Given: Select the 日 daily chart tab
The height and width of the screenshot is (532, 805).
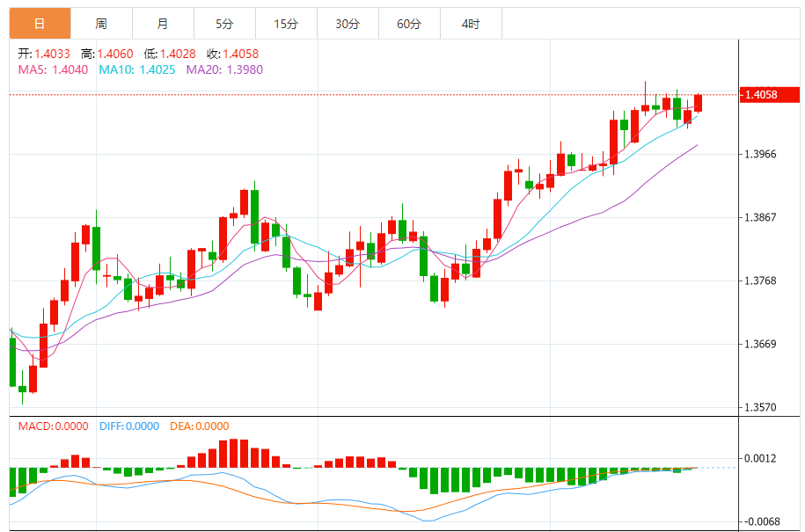Looking at the screenshot, I should pyautogui.click(x=40, y=24).
